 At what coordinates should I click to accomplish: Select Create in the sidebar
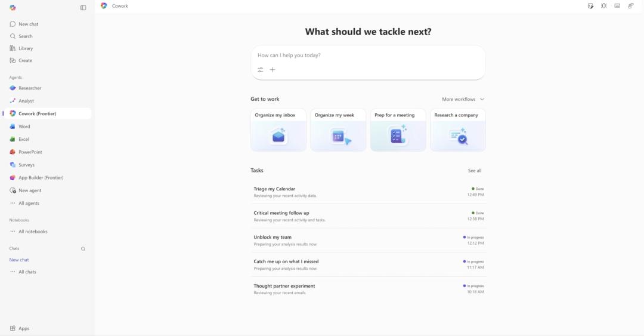click(x=25, y=60)
